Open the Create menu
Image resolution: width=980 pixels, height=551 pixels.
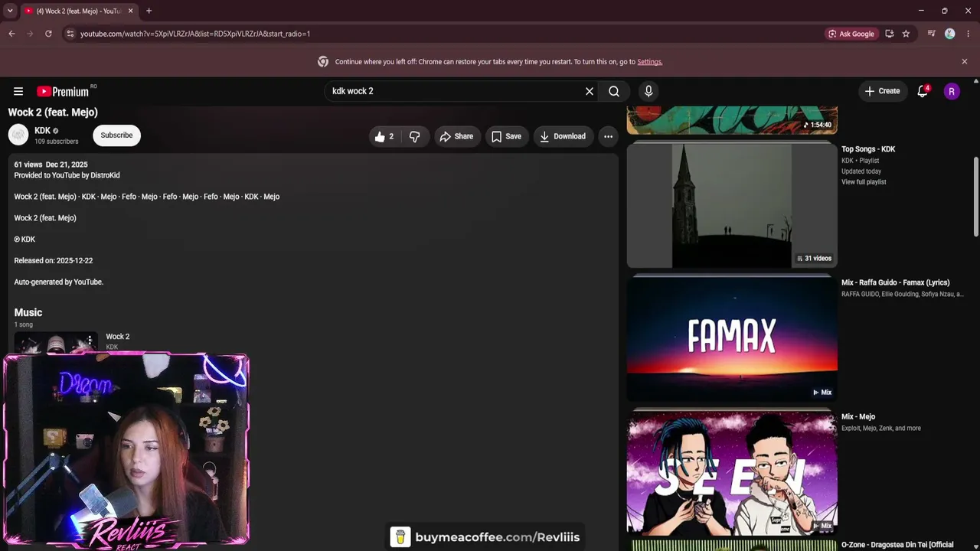(882, 91)
